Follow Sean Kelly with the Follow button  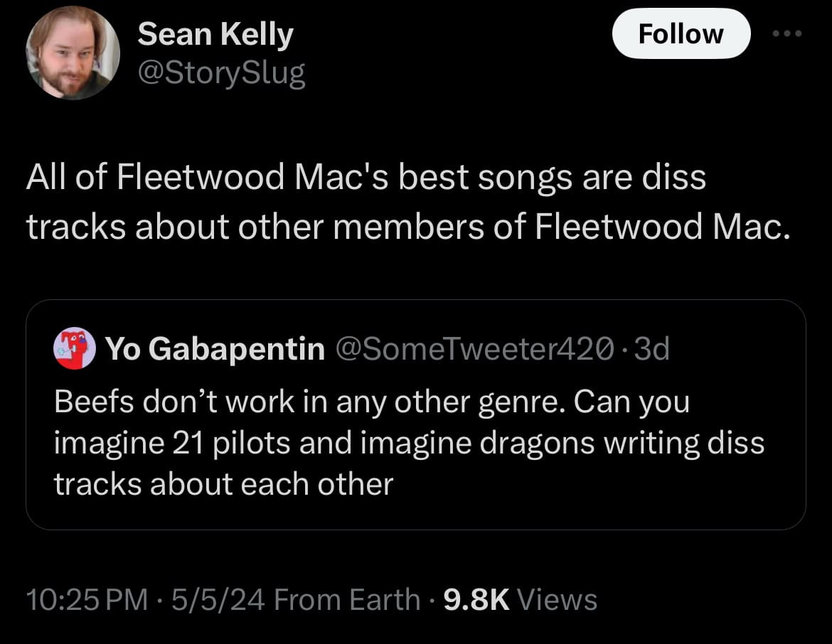click(681, 33)
